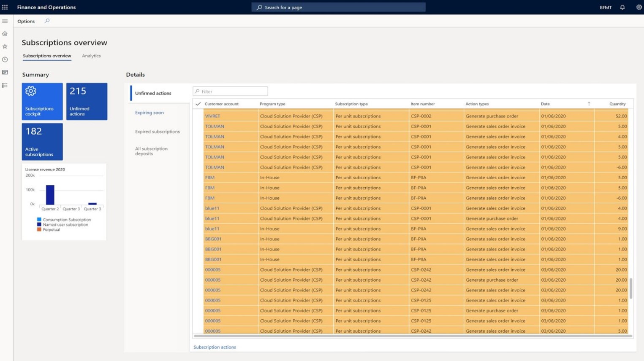Open the settings gear in top bar

639,7
